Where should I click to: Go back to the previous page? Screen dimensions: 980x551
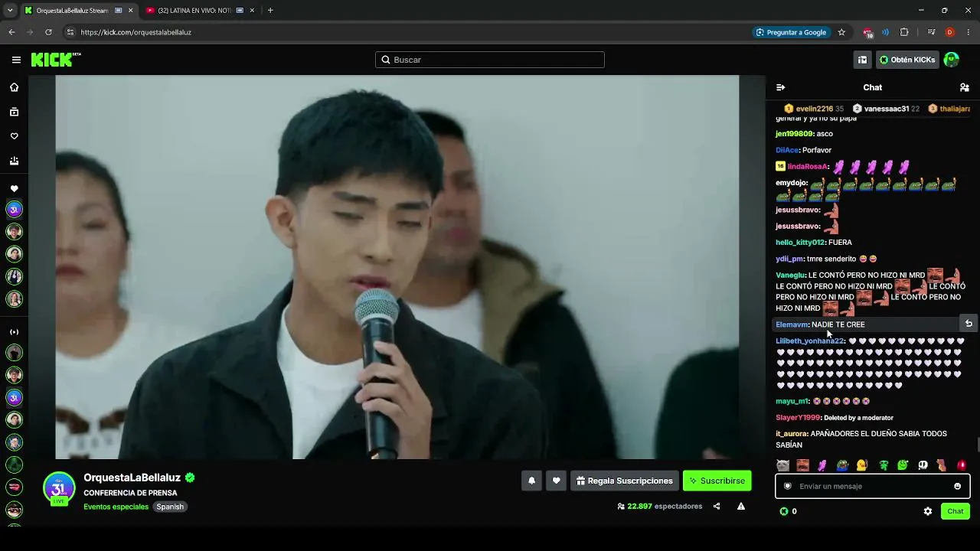tap(11, 32)
